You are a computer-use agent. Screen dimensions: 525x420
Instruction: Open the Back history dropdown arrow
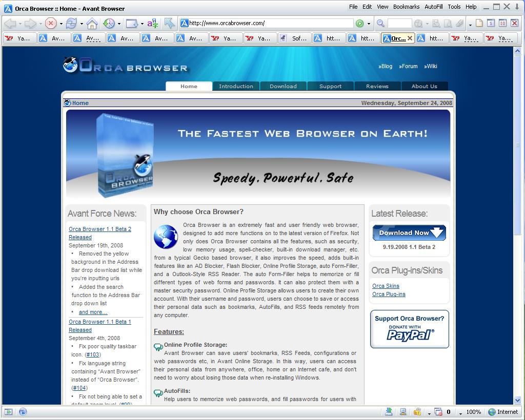pyautogui.click(x=20, y=24)
